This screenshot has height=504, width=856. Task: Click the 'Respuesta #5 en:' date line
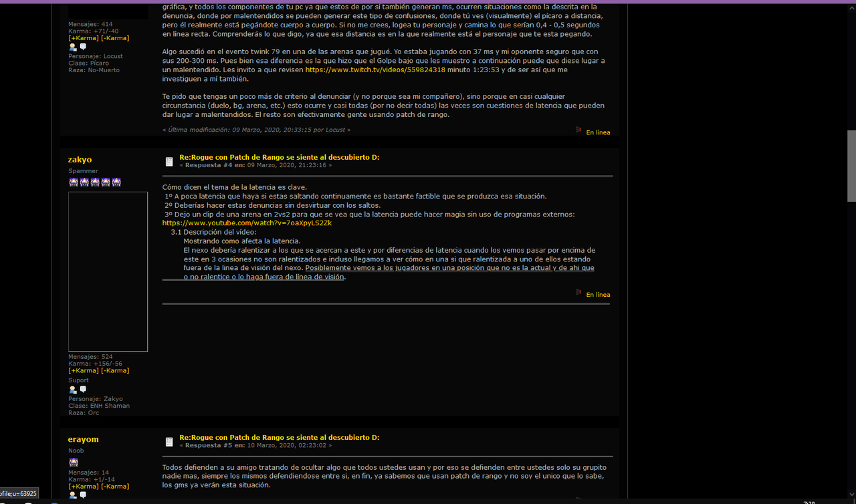255,445
